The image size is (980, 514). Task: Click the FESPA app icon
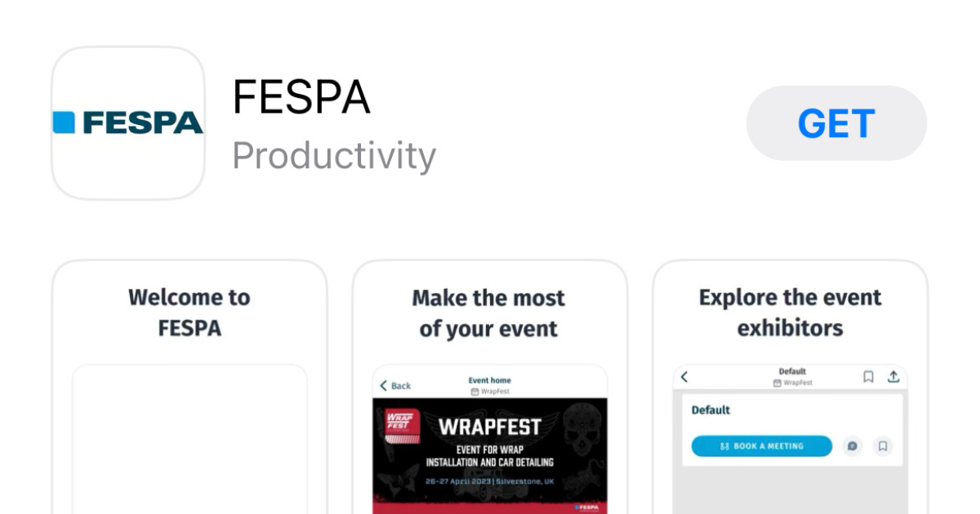[127, 123]
